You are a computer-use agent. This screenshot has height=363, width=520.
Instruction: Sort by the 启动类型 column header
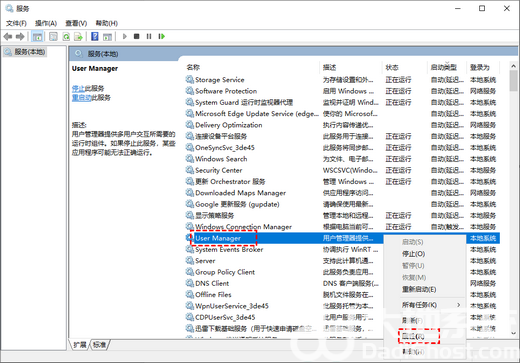[x=443, y=67]
